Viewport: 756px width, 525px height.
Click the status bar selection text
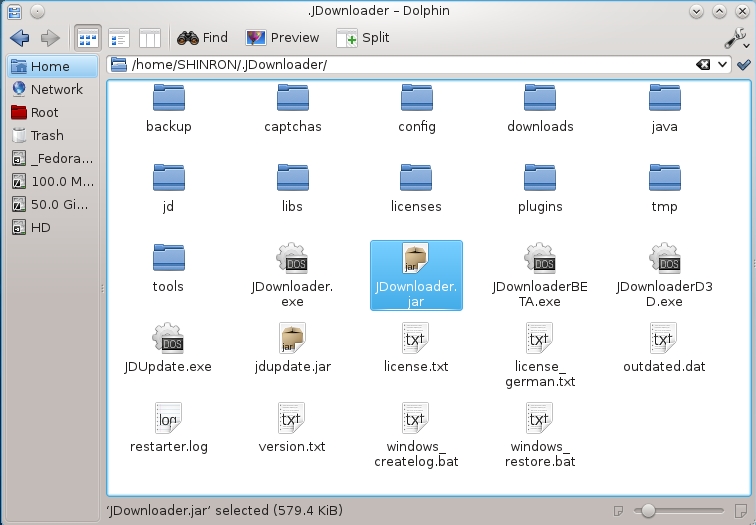[x=225, y=511]
